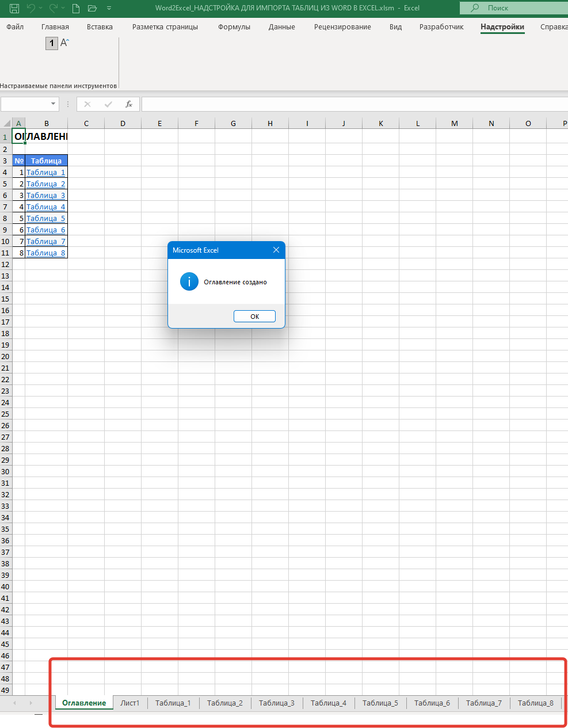The height and width of the screenshot is (728, 568).
Task: Click the Undo arrow icon
Action: [31, 8]
